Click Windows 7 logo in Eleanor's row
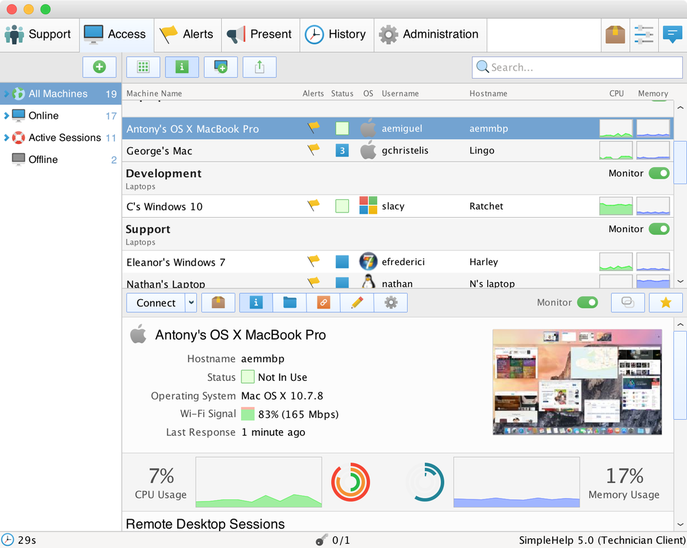The height and width of the screenshot is (548, 687). point(368,262)
